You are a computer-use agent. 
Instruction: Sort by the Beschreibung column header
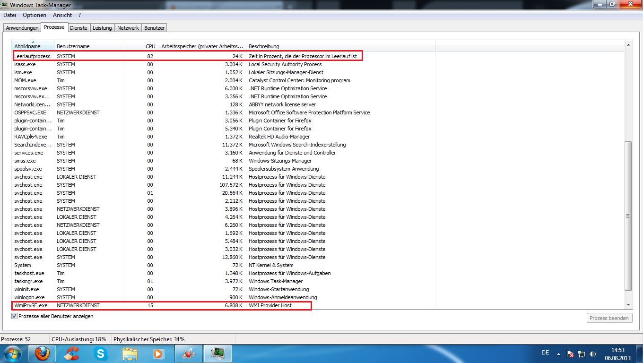(340, 46)
